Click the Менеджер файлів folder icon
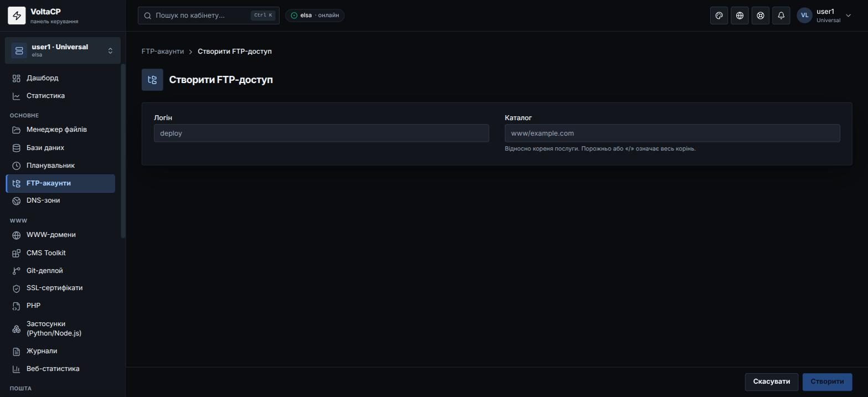Image resolution: width=868 pixels, height=397 pixels. coord(17,130)
